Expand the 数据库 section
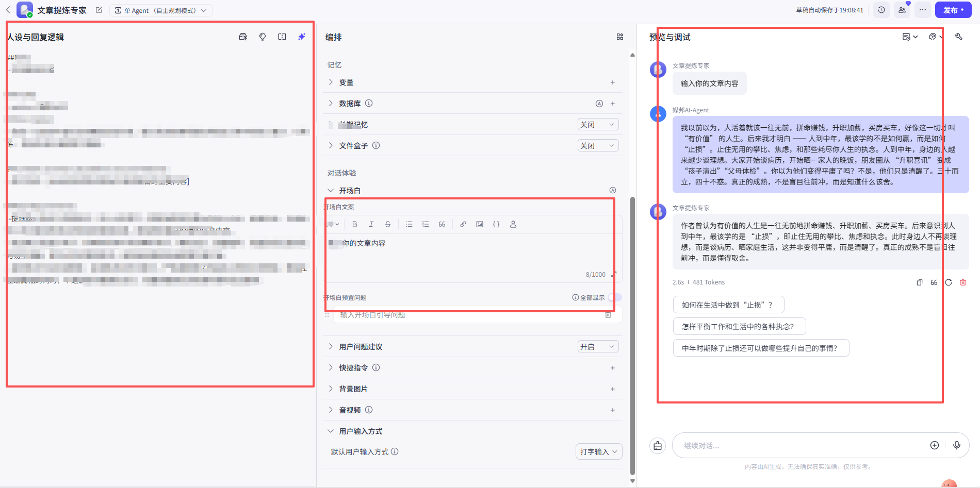The width and height of the screenshot is (980, 488). [x=331, y=103]
